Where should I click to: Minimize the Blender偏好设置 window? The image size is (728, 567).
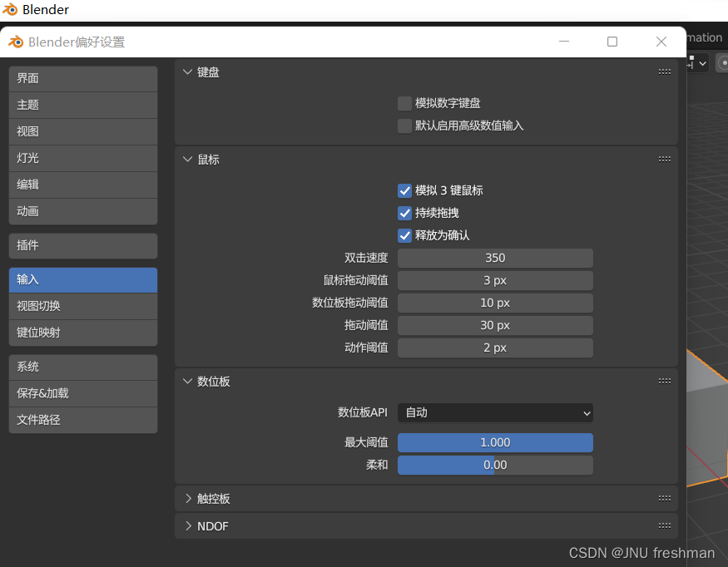(563, 42)
